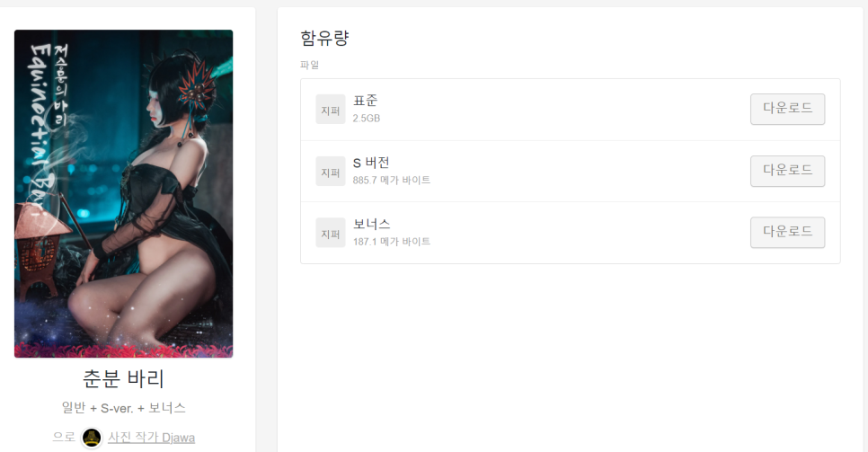Screen dimensions: 868x452
Task: Select the 보너스 file name
Action: pos(371,225)
